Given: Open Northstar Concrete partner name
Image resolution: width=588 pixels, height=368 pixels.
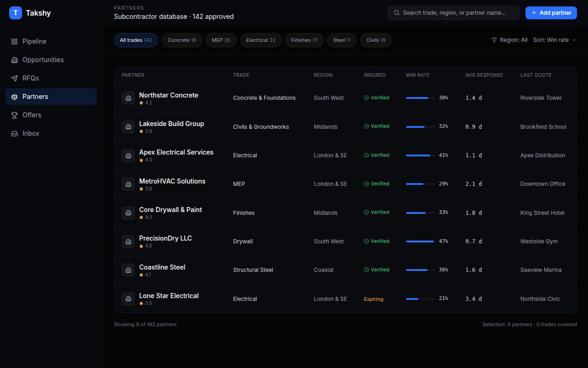Looking at the screenshot, I should click(x=169, y=95).
